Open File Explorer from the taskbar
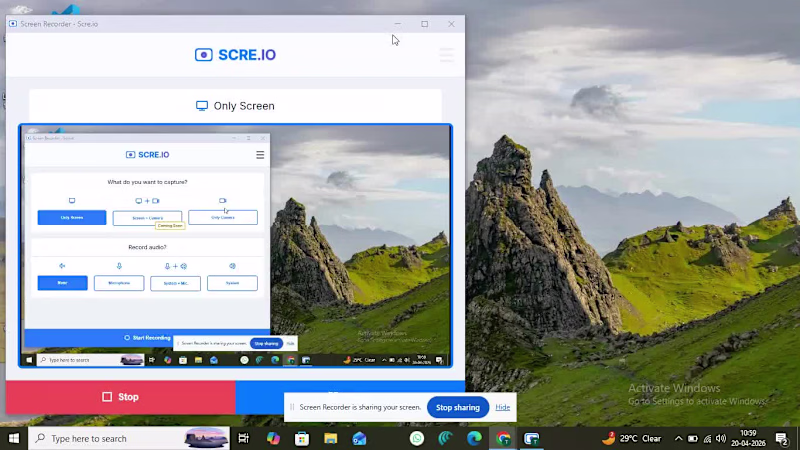The width and height of the screenshot is (800, 450). (330, 438)
